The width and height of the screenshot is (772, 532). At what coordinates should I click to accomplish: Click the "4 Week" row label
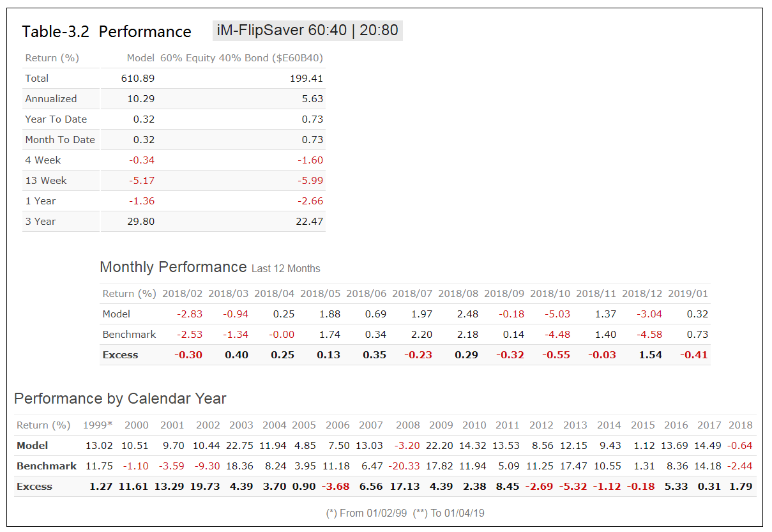(43, 160)
